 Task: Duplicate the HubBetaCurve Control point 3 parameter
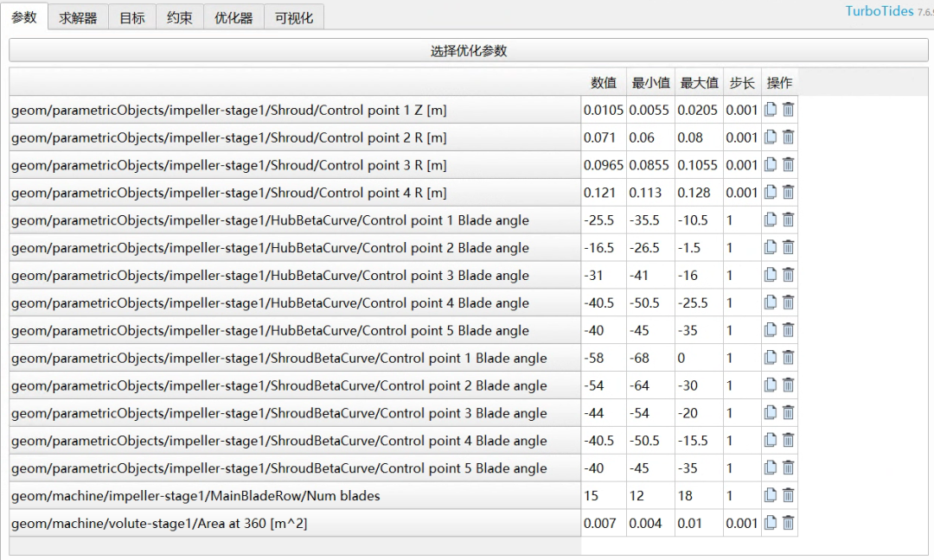point(769,275)
